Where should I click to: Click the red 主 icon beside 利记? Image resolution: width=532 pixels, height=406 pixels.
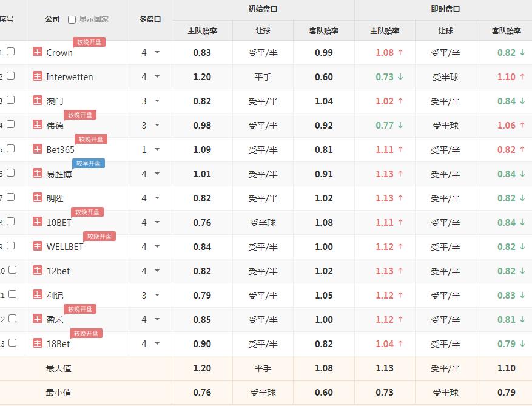pyautogui.click(x=38, y=295)
